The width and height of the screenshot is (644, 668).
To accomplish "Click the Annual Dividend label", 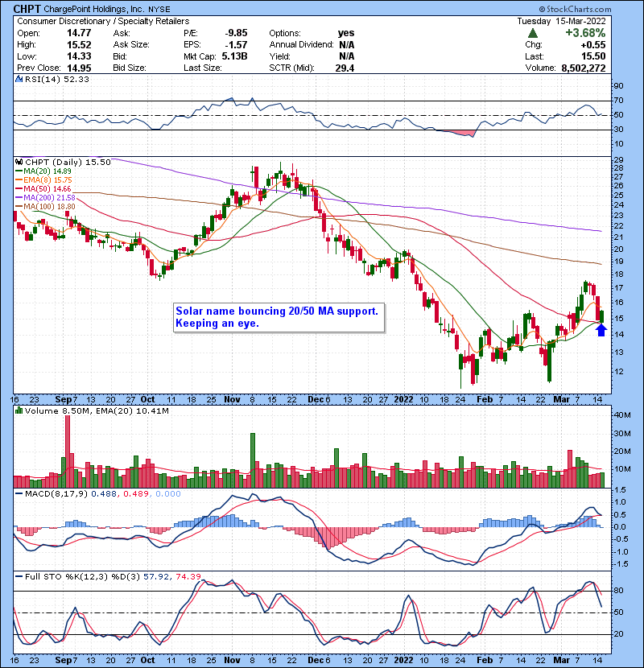I will pyautogui.click(x=301, y=45).
